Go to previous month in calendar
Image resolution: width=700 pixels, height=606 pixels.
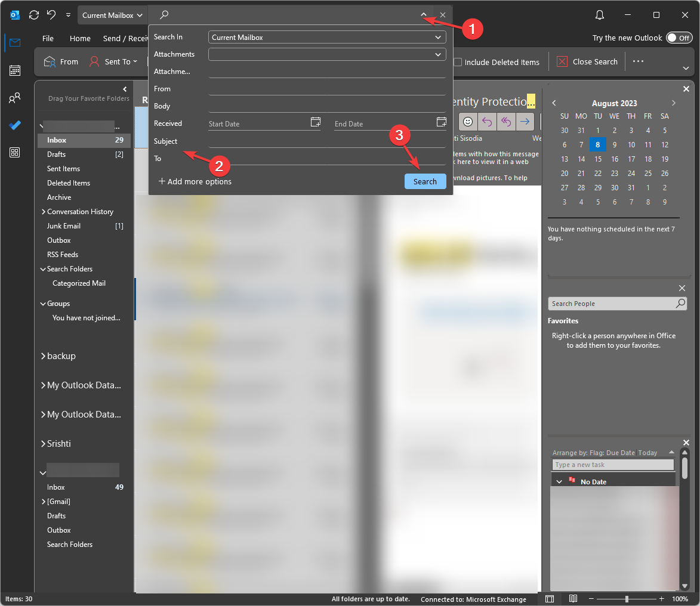tap(554, 103)
